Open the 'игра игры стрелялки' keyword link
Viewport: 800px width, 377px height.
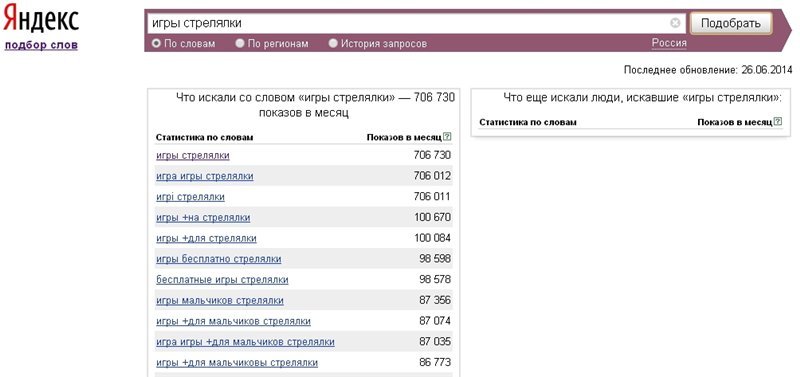coord(205,176)
